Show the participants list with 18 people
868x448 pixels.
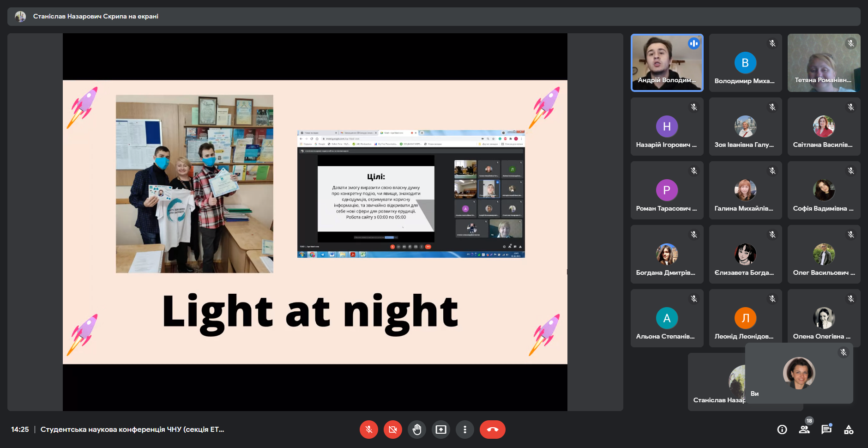tap(804, 430)
